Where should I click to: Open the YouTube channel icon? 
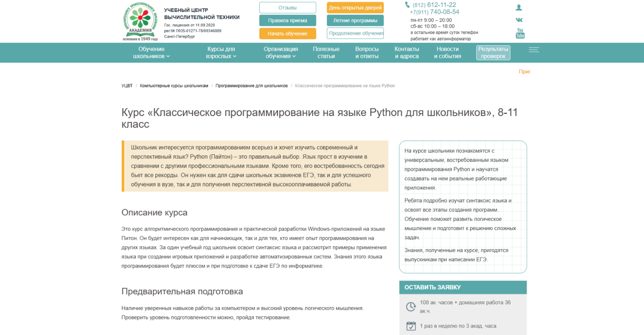click(x=520, y=33)
